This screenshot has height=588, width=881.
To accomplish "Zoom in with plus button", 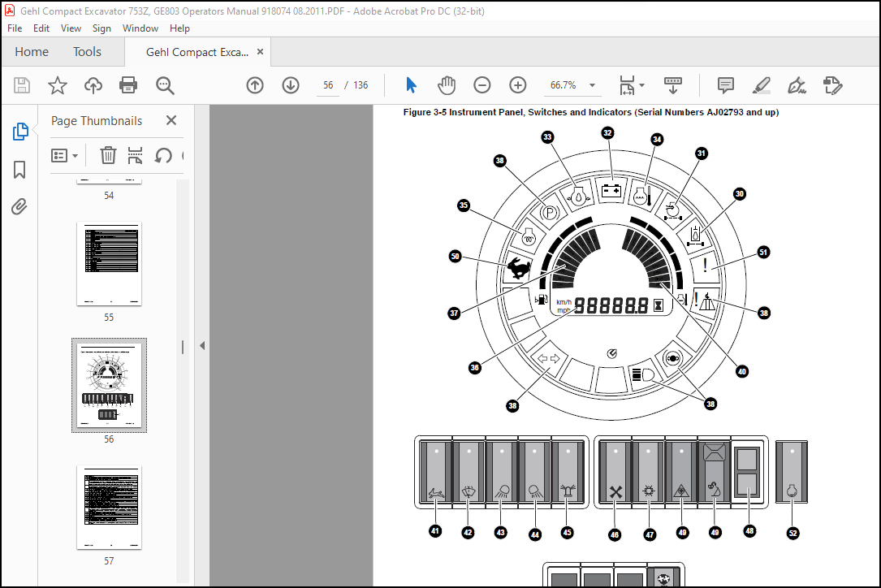I will tap(517, 85).
